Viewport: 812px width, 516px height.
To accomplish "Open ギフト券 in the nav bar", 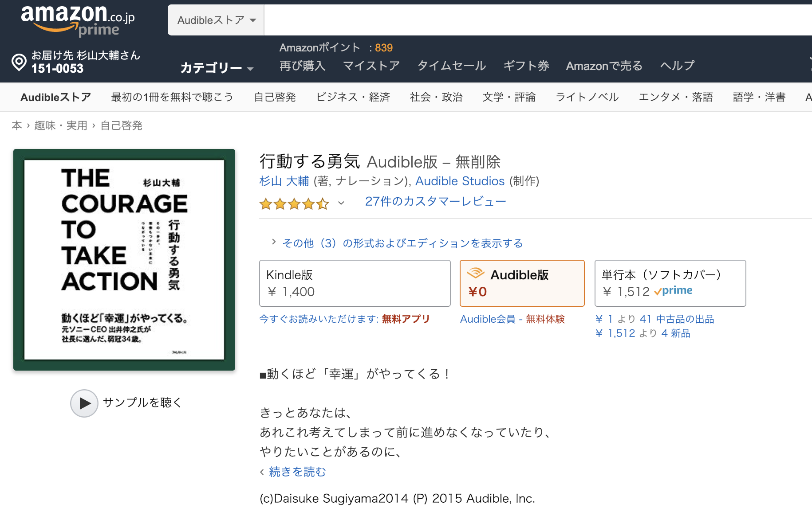I will (526, 66).
